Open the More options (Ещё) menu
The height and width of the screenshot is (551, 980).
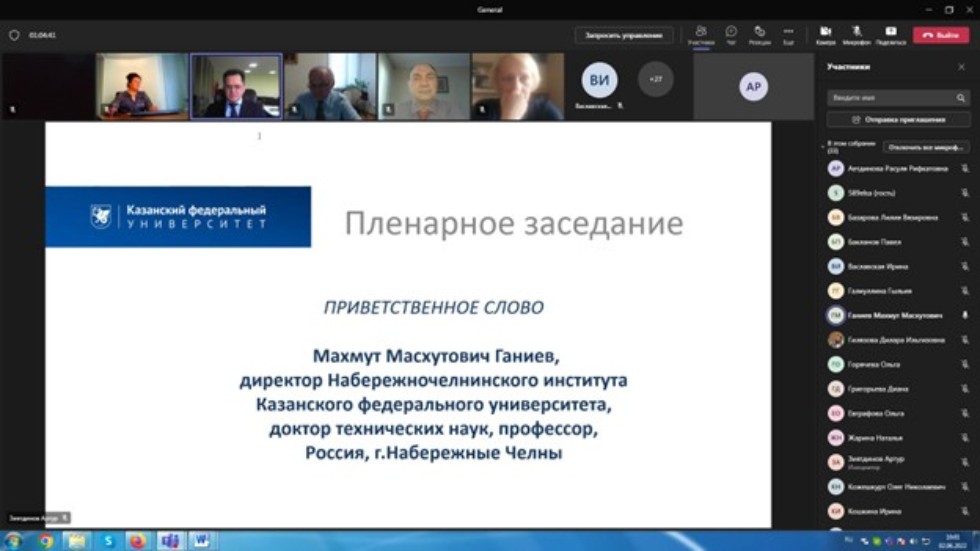point(788,32)
